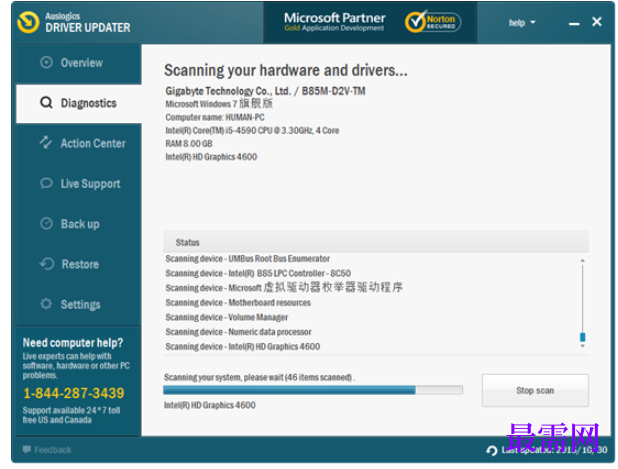Select the Numeric data processor row
Image resolution: width=618 pixels, height=469 pixels.
point(238,332)
